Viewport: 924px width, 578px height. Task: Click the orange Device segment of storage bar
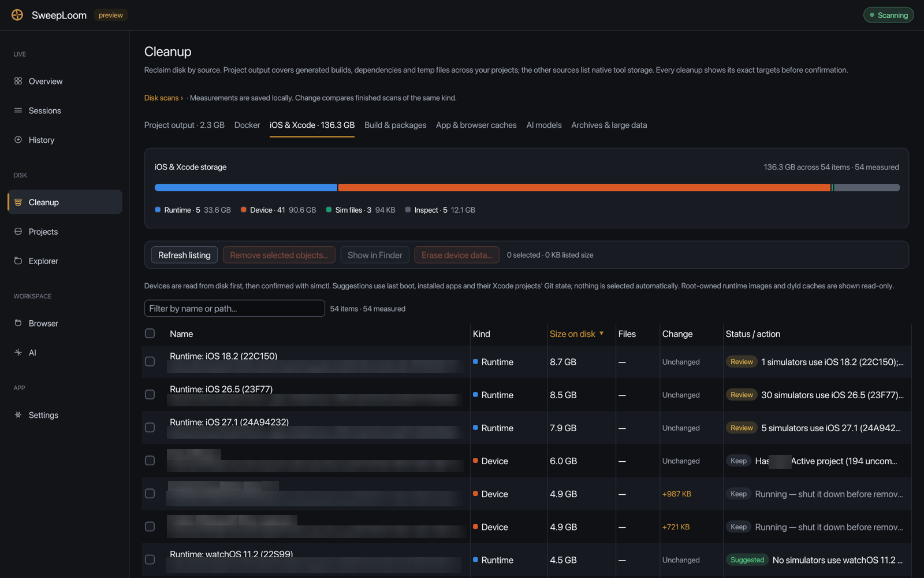584,187
